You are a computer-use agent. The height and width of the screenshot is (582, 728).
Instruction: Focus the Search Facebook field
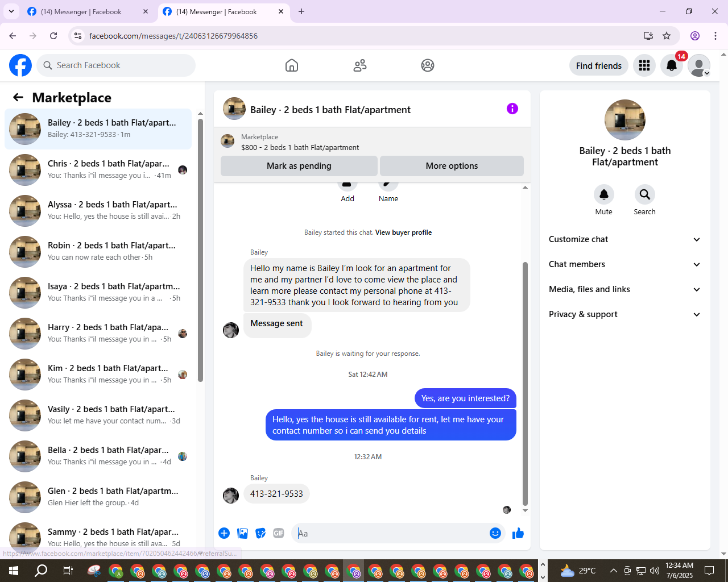pos(116,65)
